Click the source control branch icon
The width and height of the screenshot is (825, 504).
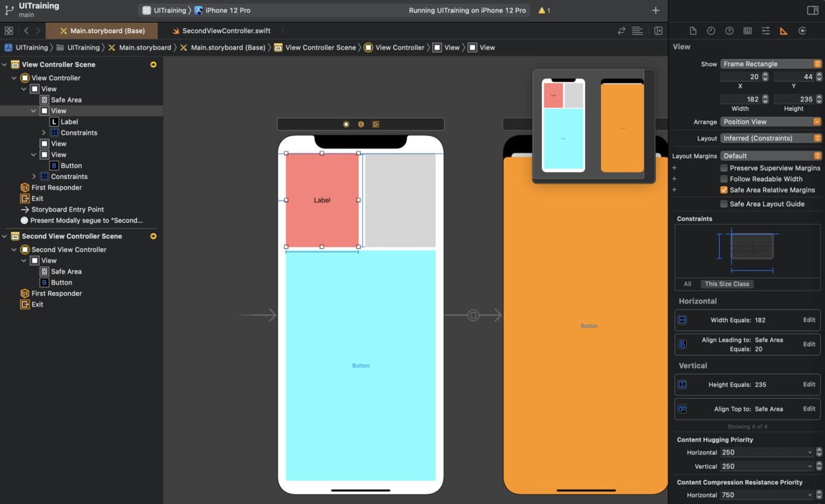click(x=8, y=10)
